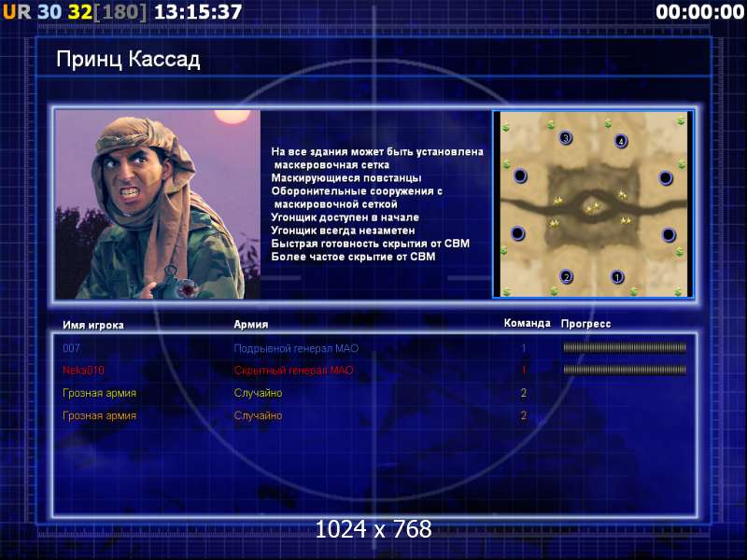Click the Прогресс column header
The width and height of the screenshot is (747, 560).
click(585, 324)
